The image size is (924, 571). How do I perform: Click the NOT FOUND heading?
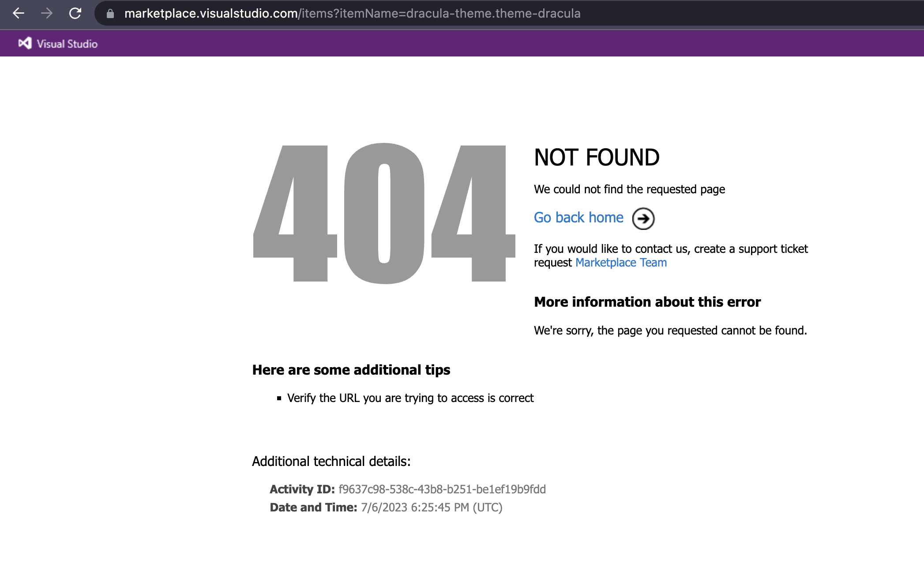(x=597, y=158)
